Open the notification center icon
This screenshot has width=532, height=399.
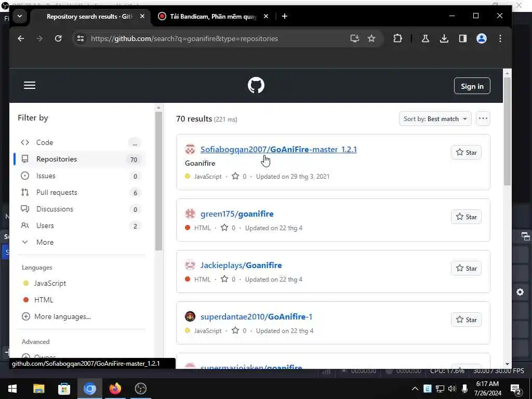(x=515, y=389)
